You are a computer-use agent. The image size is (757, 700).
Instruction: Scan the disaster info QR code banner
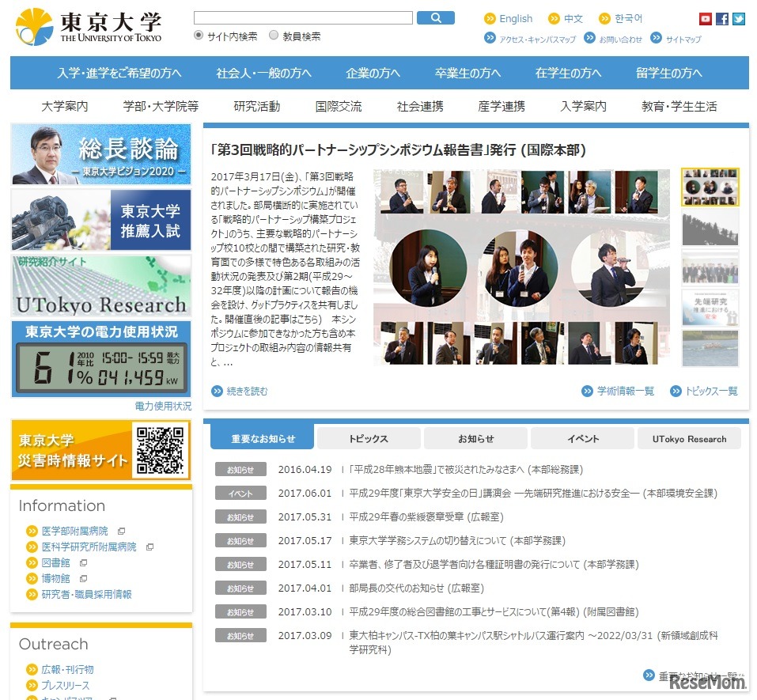[x=101, y=450]
